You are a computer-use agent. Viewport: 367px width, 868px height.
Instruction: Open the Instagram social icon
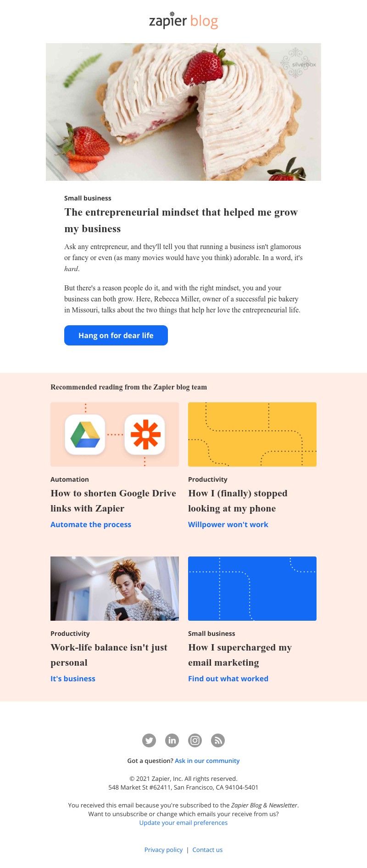(195, 740)
